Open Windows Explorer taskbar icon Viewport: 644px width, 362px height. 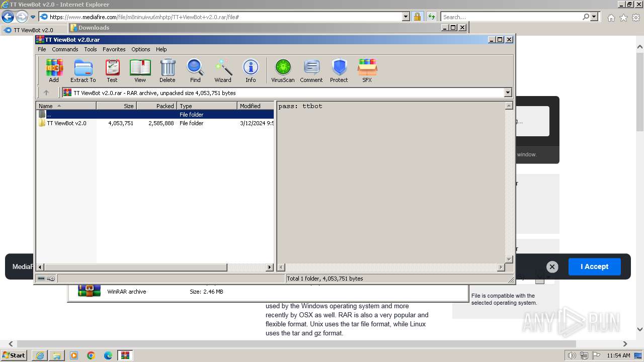point(57,355)
